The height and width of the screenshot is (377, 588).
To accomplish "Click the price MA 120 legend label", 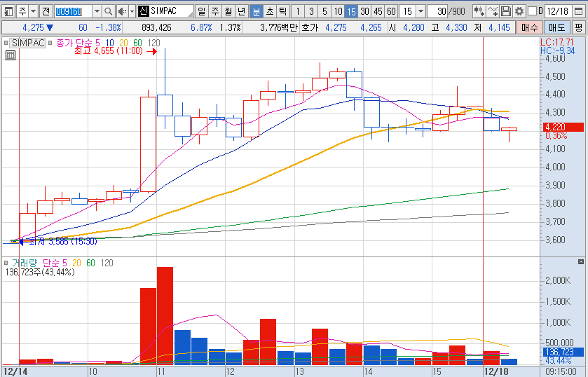I will click(153, 43).
